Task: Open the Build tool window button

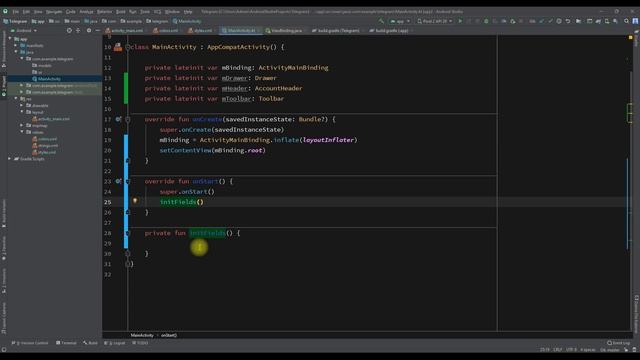Action: pyautogui.click(x=91, y=343)
